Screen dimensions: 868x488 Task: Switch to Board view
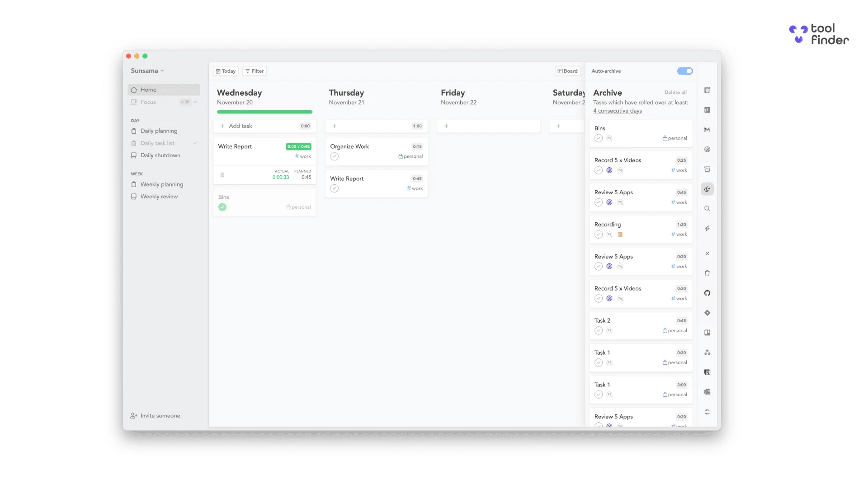pyautogui.click(x=567, y=71)
